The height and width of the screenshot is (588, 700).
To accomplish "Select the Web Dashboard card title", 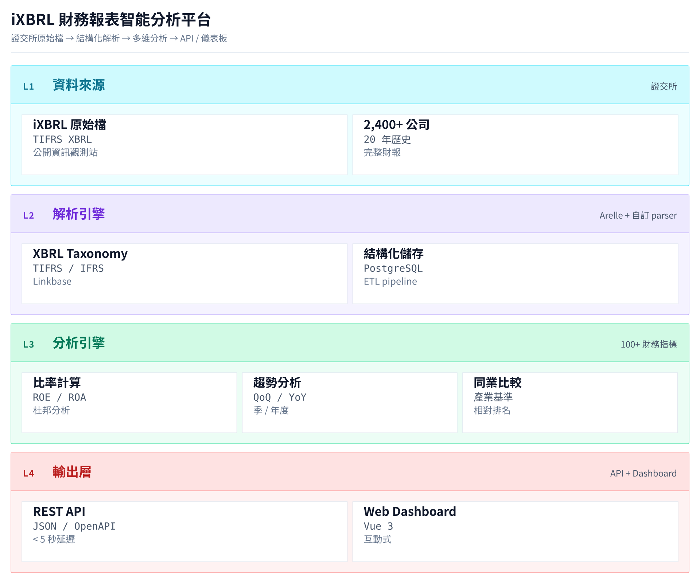I will (410, 511).
